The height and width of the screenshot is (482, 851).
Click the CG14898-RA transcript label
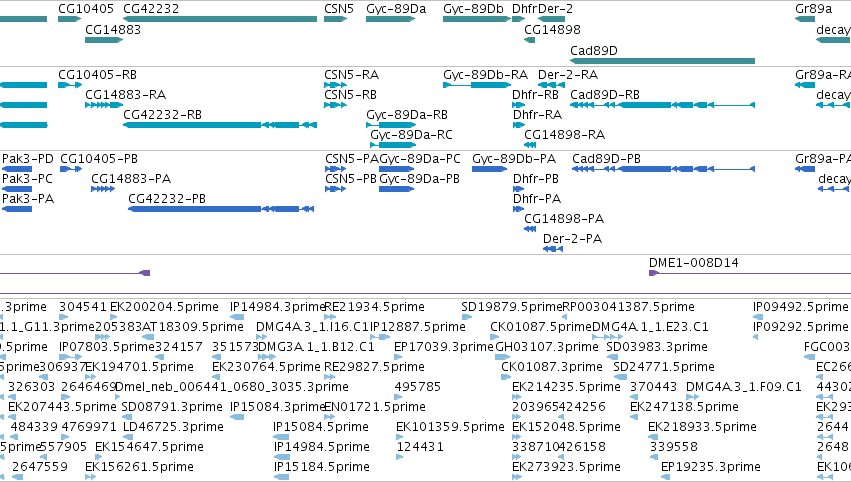[564, 135]
